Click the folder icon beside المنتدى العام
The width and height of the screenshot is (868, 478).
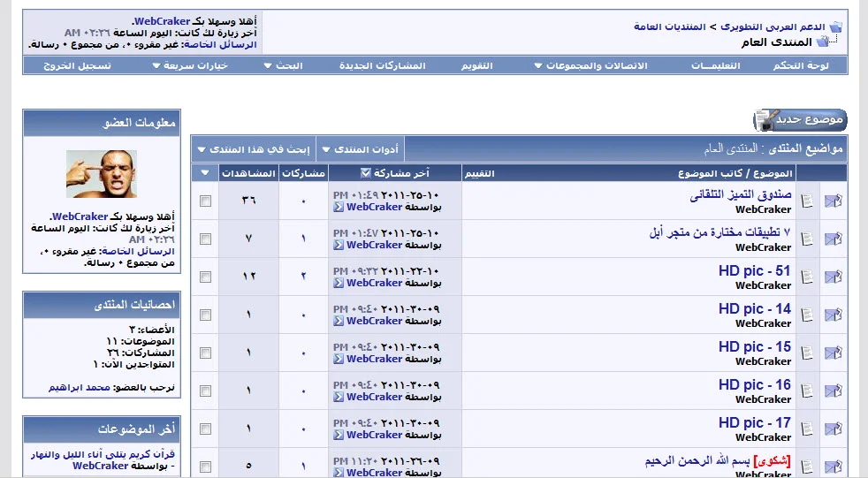822,42
